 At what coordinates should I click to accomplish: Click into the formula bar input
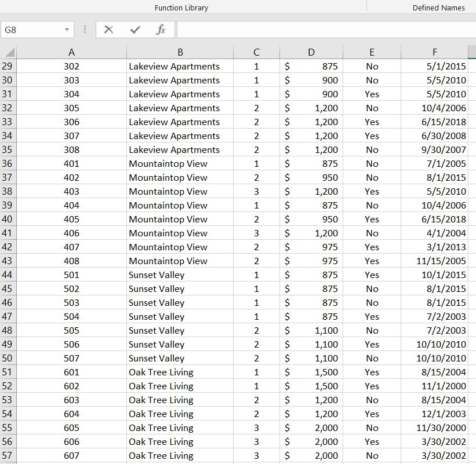pos(326,30)
